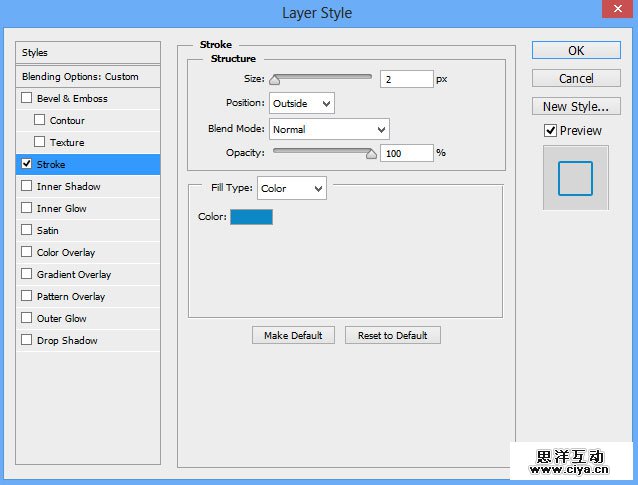Expand the Blend Mode dropdown
This screenshot has height=485, width=638.
pos(329,129)
